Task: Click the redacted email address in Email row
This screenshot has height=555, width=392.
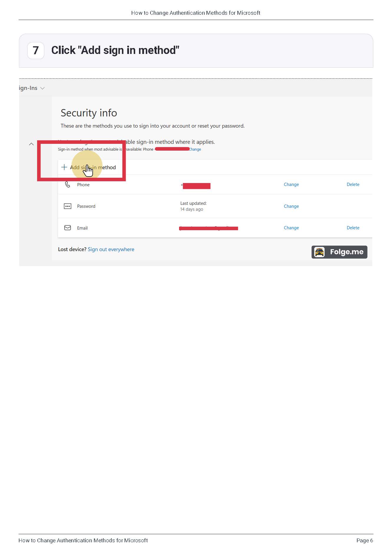Action: (208, 228)
